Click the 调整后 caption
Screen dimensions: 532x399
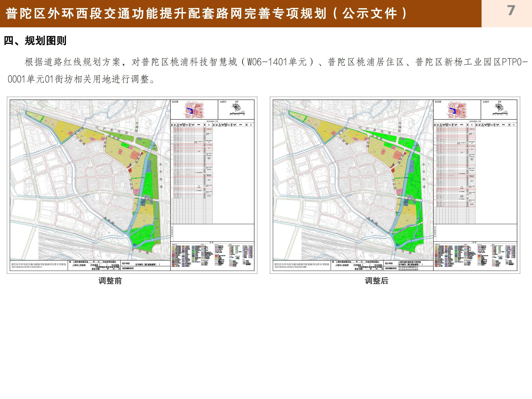coord(376,281)
